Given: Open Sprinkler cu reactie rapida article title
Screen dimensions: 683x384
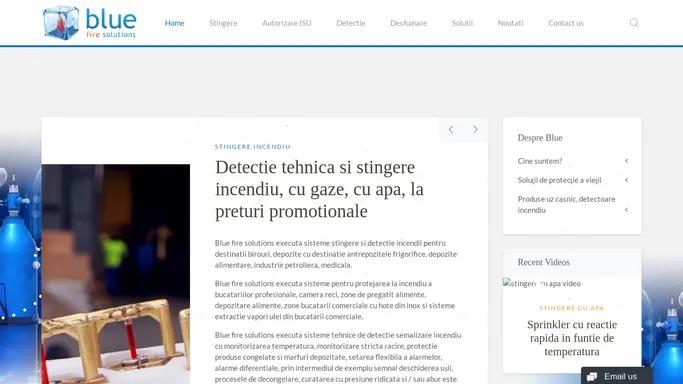Looking at the screenshot, I should [x=572, y=338].
